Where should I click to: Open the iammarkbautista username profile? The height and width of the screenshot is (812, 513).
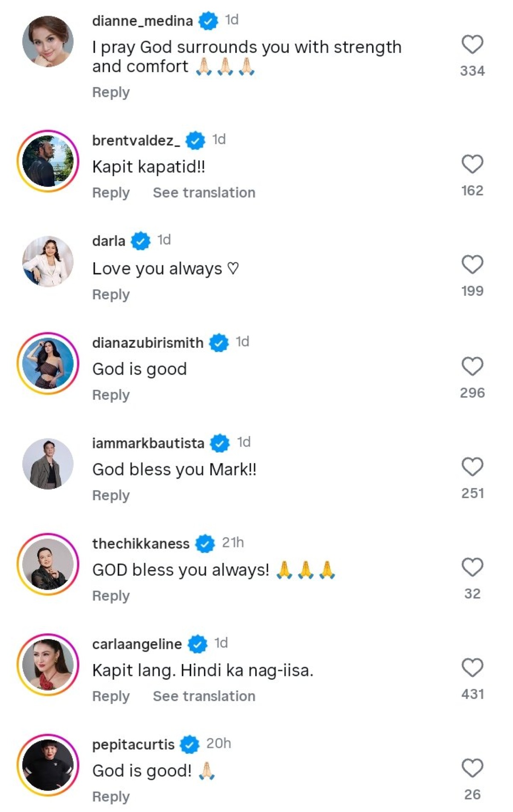click(148, 443)
